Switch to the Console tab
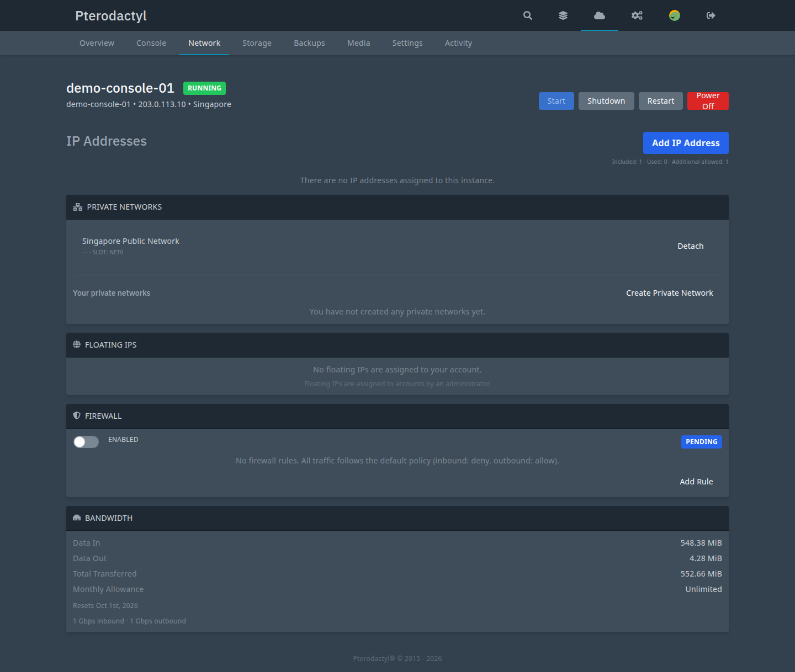The width and height of the screenshot is (795, 672). [x=151, y=43]
